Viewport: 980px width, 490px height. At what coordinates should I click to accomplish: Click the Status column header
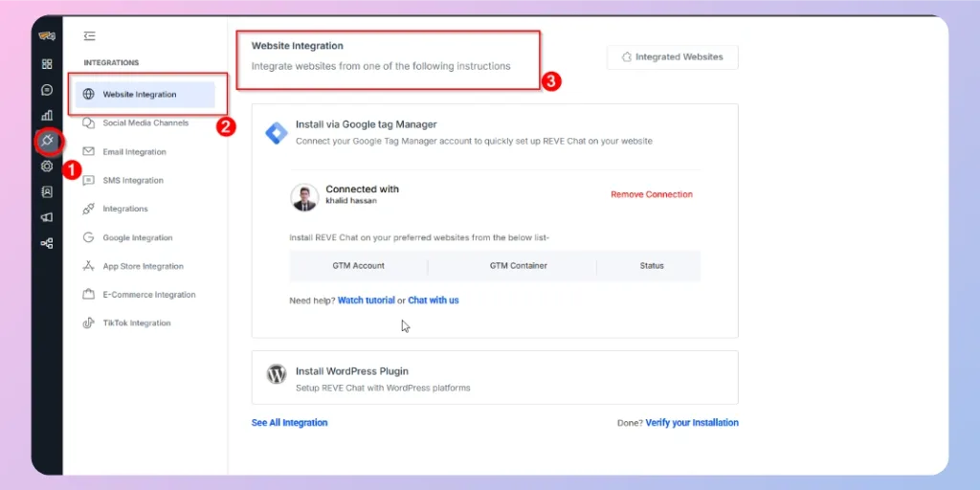652,266
